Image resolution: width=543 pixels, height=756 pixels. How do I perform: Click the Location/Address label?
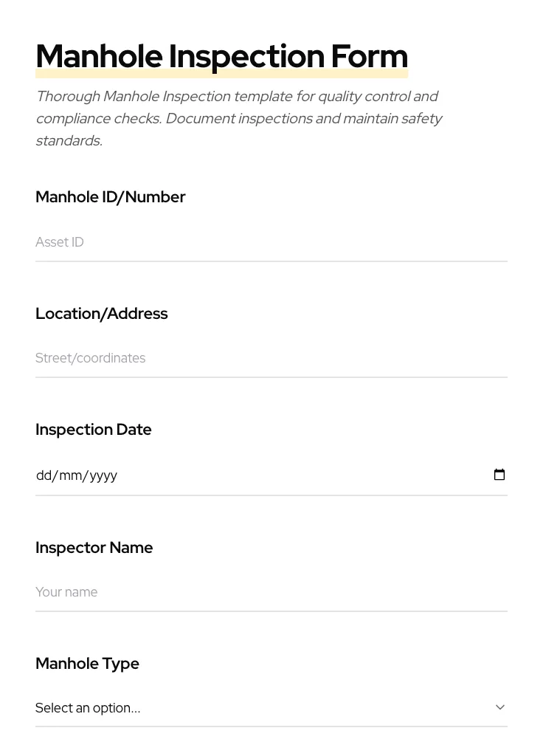coord(101,314)
